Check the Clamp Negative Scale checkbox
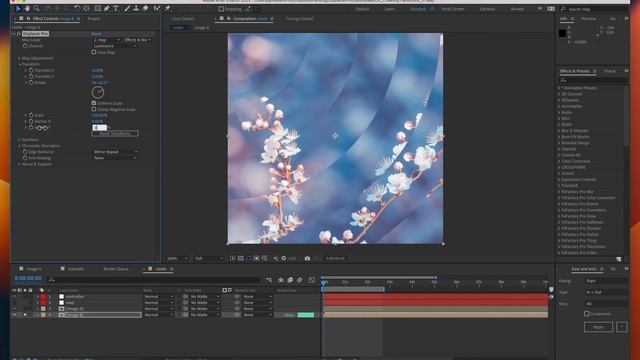This screenshot has height=360, width=640. (x=94, y=109)
